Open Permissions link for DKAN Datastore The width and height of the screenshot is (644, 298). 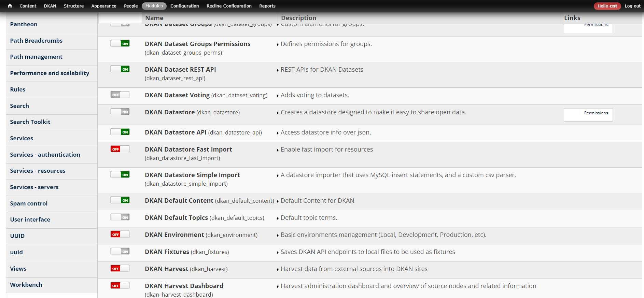588,115
